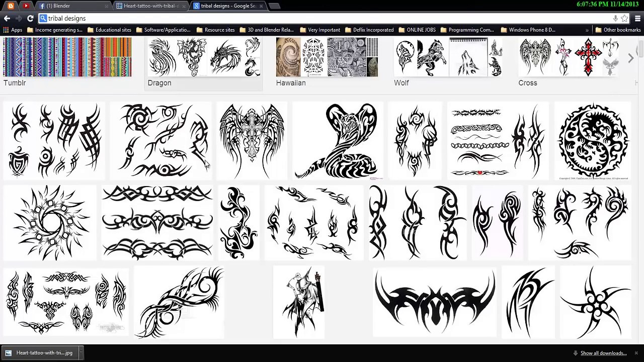The height and width of the screenshot is (362, 644).
Task: Open the warrior figure with staff image
Action: point(299,303)
